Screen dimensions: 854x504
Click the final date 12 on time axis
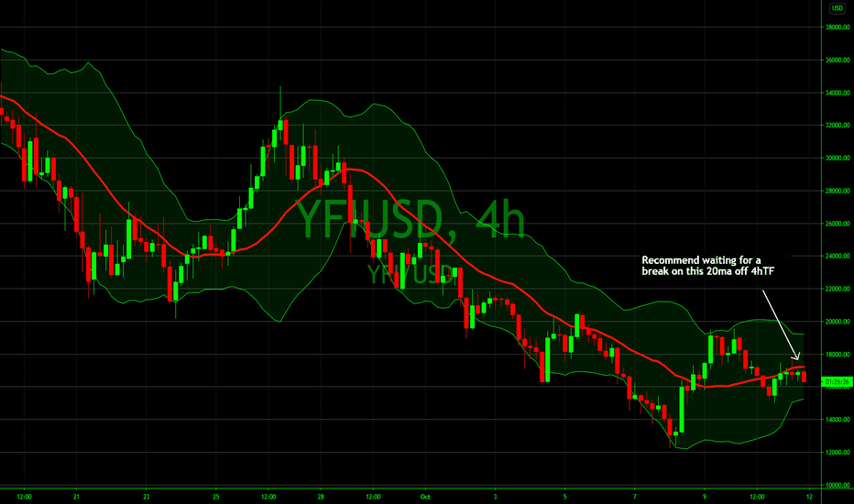point(809,497)
